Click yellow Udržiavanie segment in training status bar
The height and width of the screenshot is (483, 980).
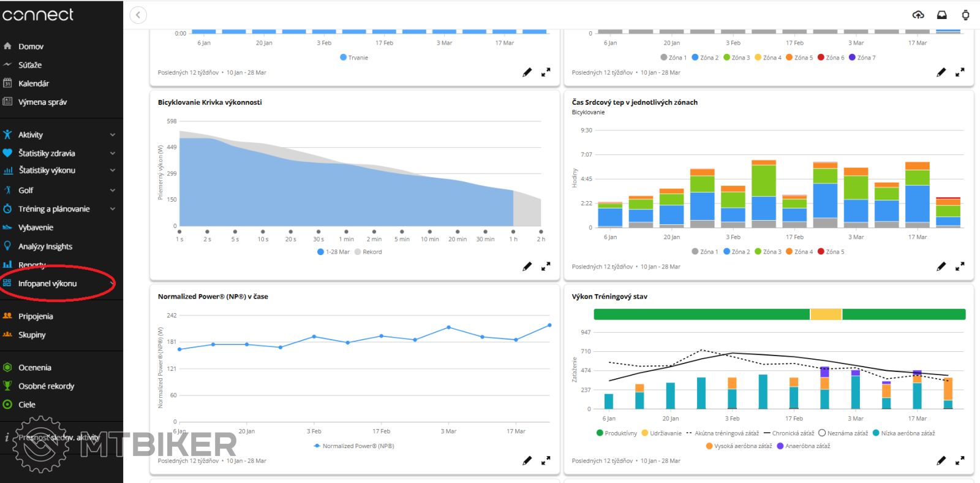[x=826, y=314]
